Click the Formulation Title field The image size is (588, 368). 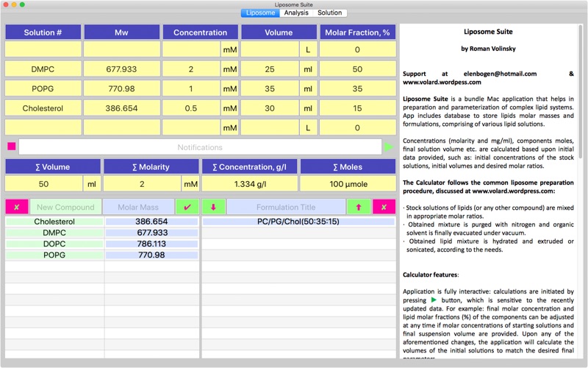[286, 207]
